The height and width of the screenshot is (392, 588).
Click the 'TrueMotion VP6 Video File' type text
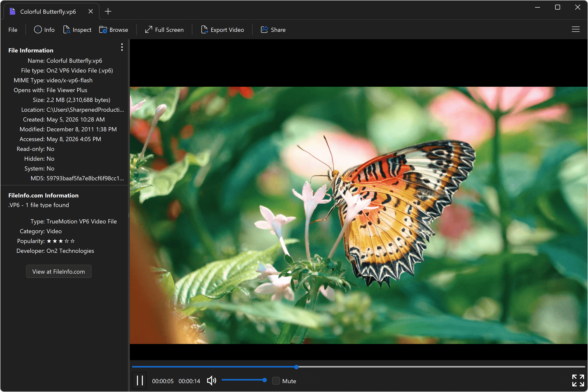[x=82, y=221]
